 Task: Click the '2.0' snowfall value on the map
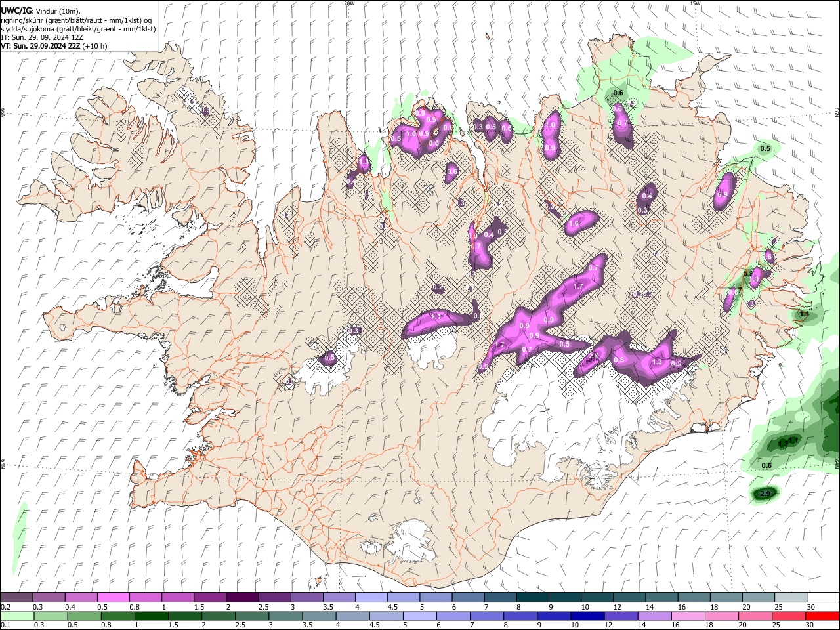(594, 356)
